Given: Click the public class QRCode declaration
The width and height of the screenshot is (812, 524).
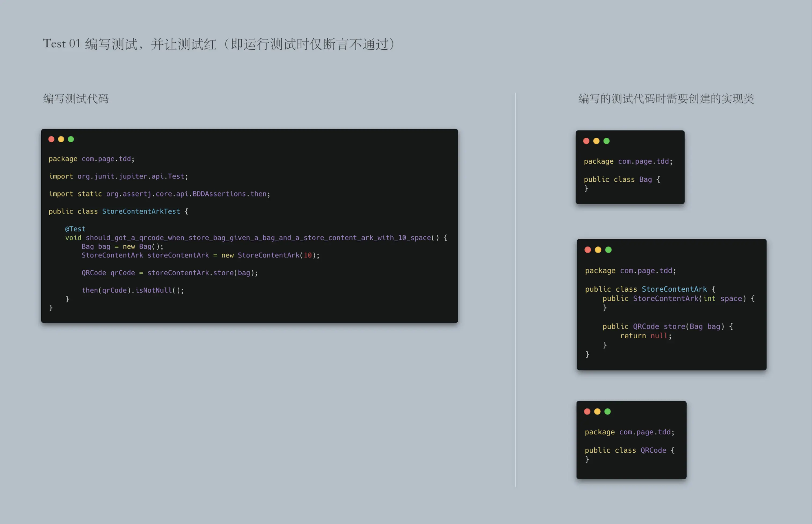Looking at the screenshot, I should [629, 450].
